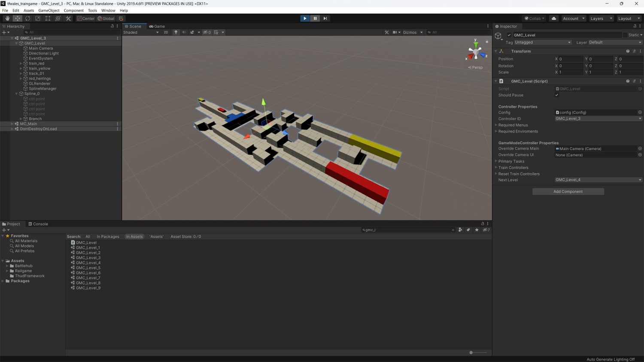
Task: Click the Position X input field
Action: [x=571, y=59]
